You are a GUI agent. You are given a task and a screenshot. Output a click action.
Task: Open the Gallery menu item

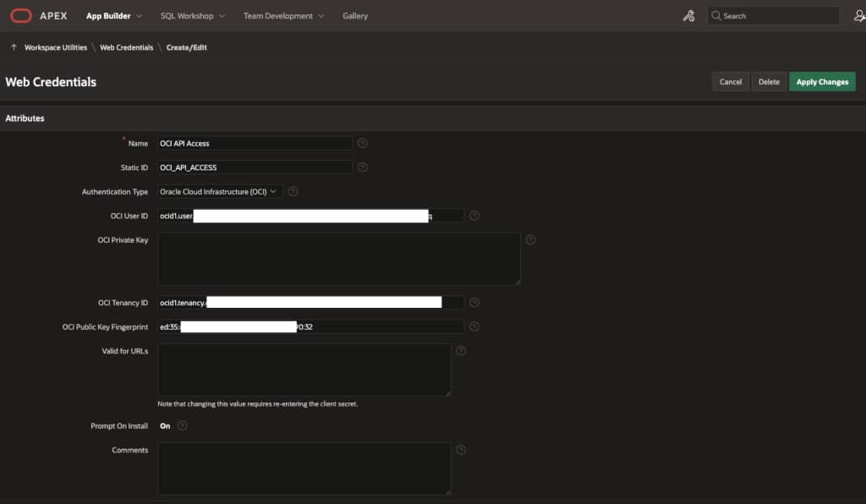(x=355, y=16)
